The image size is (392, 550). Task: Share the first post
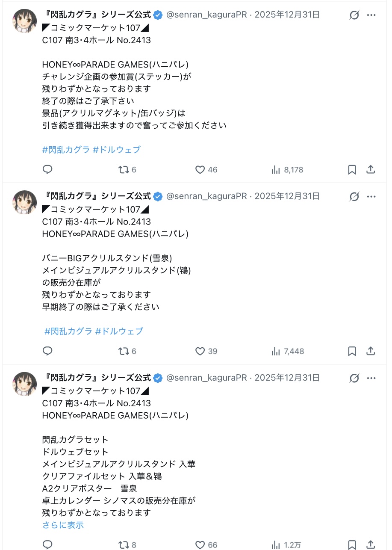tap(371, 170)
